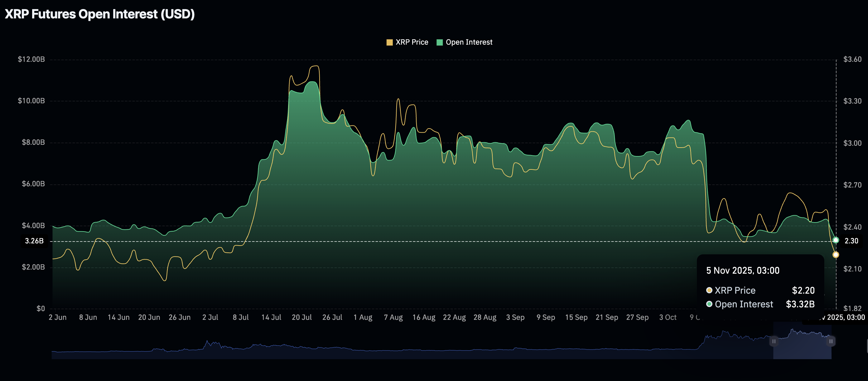Click the Open Interest row in the tooltip
The width and height of the screenshot is (868, 381).
click(761, 304)
